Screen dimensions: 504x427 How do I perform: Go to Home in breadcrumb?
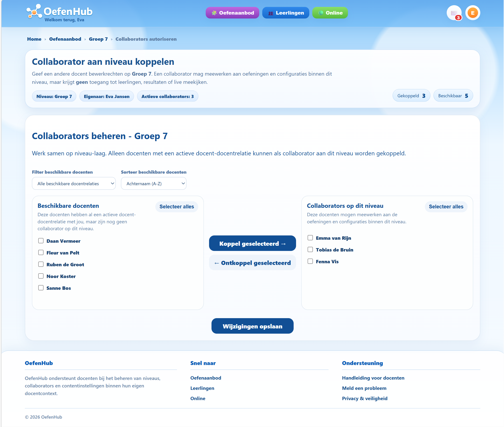point(34,39)
